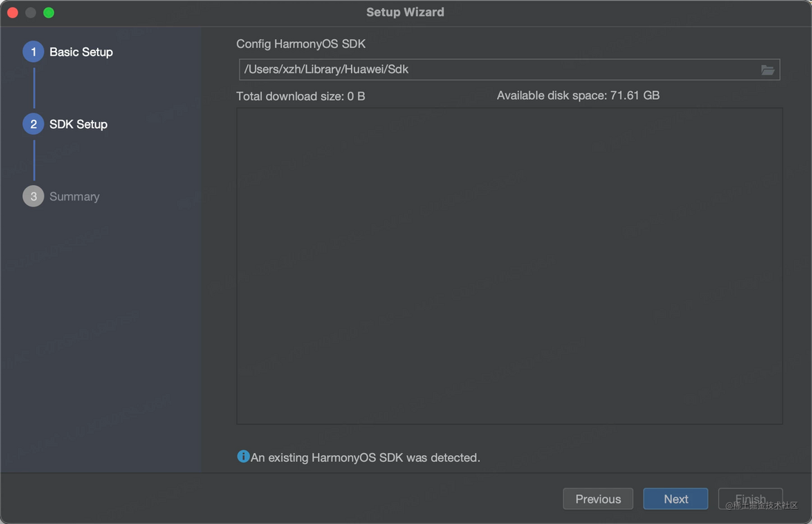Click the blue info icon beside detected message

coord(243,456)
